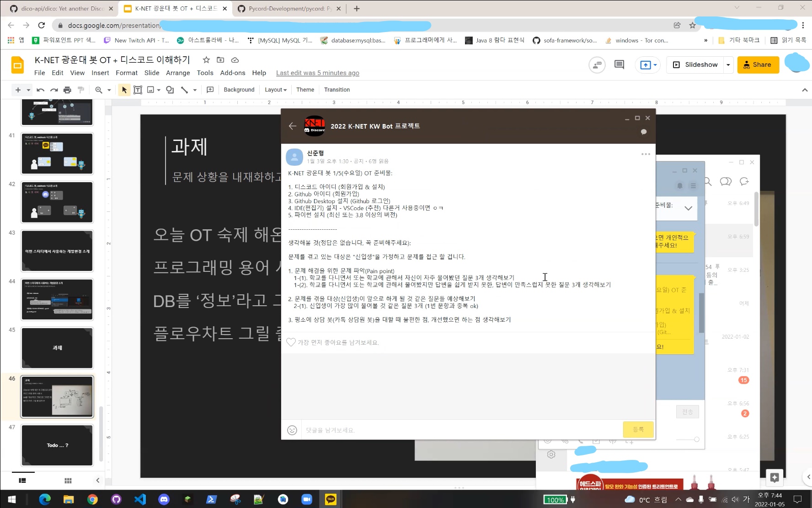Switch to filmstrip view
Viewport: 812px width, 508px height.
pos(22,481)
